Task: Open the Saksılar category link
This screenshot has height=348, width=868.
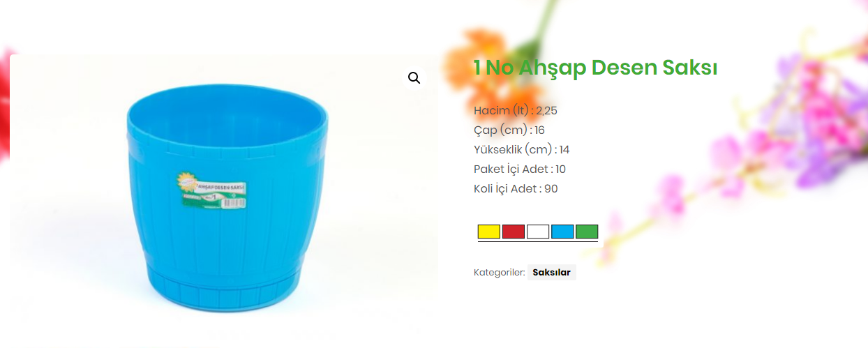Action: tap(551, 273)
